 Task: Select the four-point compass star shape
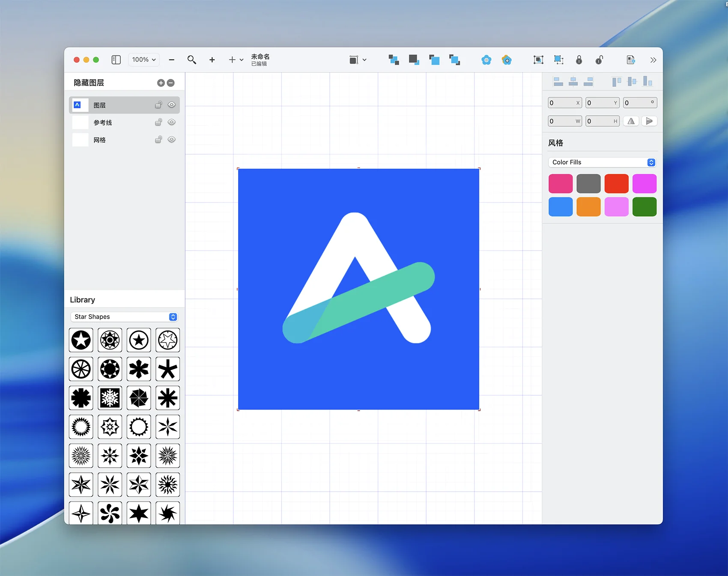tap(81, 513)
